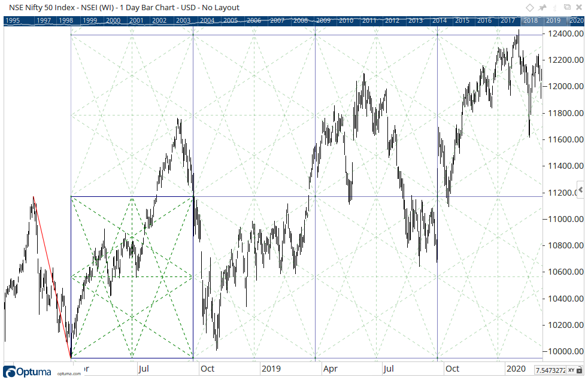Jump to 1995 in the overview bar
The height and width of the screenshot is (380, 588).
coord(13,20)
